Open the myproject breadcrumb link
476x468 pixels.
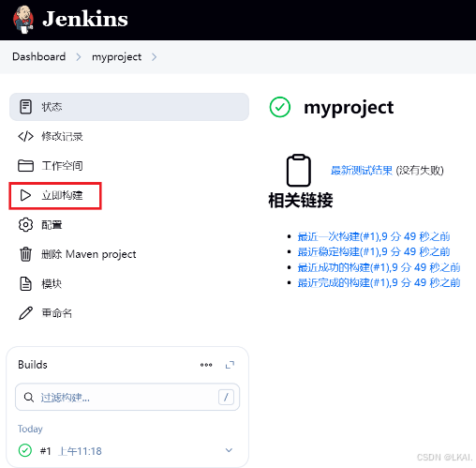coord(116,57)
